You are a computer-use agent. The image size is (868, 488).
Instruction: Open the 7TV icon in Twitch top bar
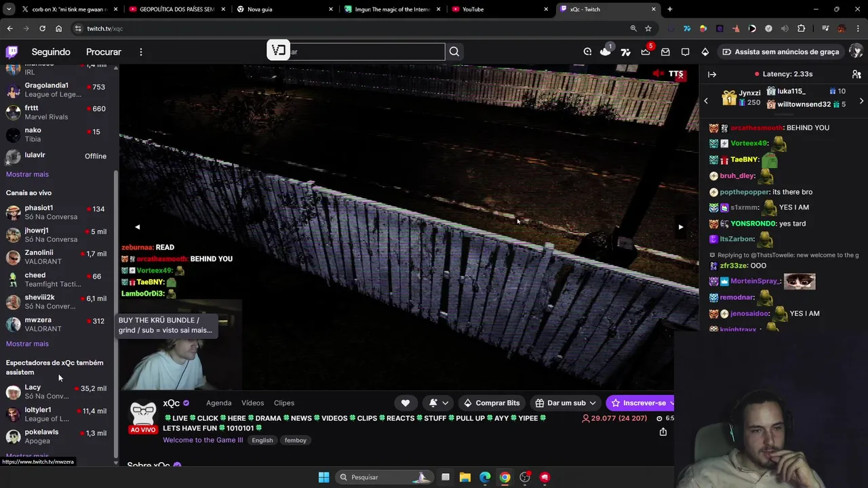[625, 52]
